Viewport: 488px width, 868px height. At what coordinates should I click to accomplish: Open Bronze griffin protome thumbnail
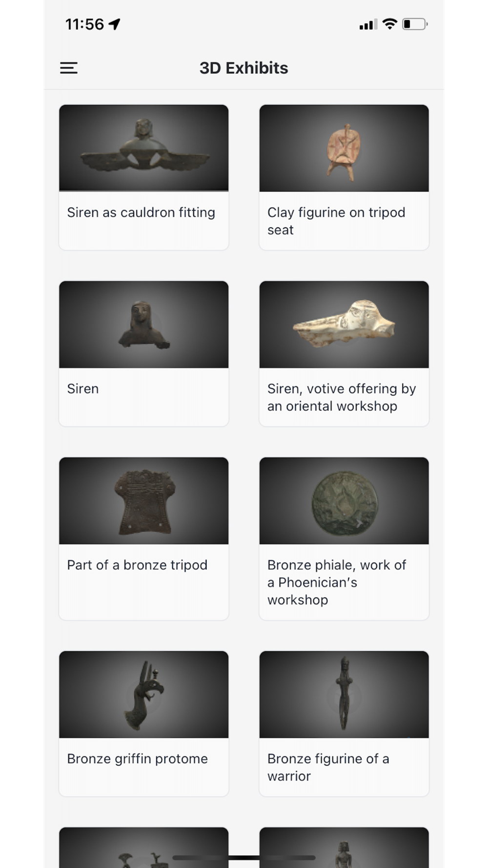tap(144, 694)
